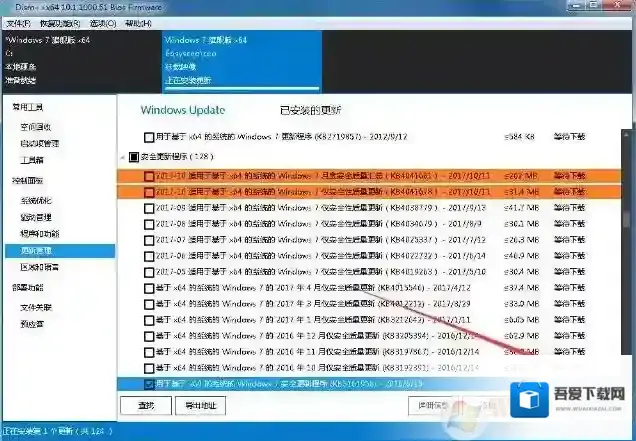Image resolution: width=636 pixels, height=441 pixels.
Task: Select 空间回收 in the sidebar
Action: 38,127
